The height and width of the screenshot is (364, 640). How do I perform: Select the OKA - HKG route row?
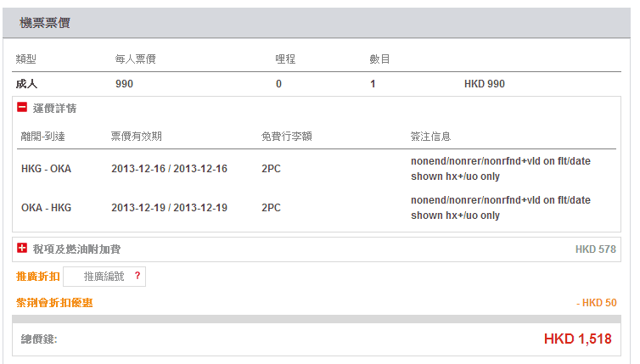(46, 208)
